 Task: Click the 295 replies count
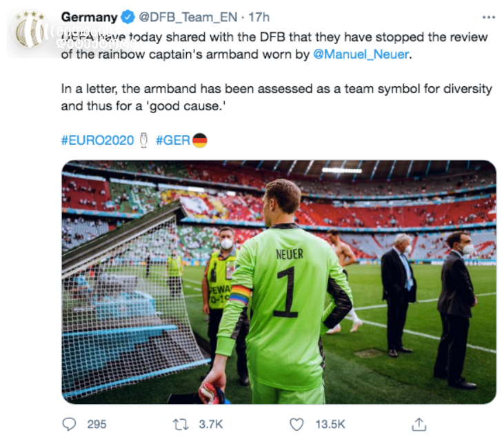click(x=97, y=424)
